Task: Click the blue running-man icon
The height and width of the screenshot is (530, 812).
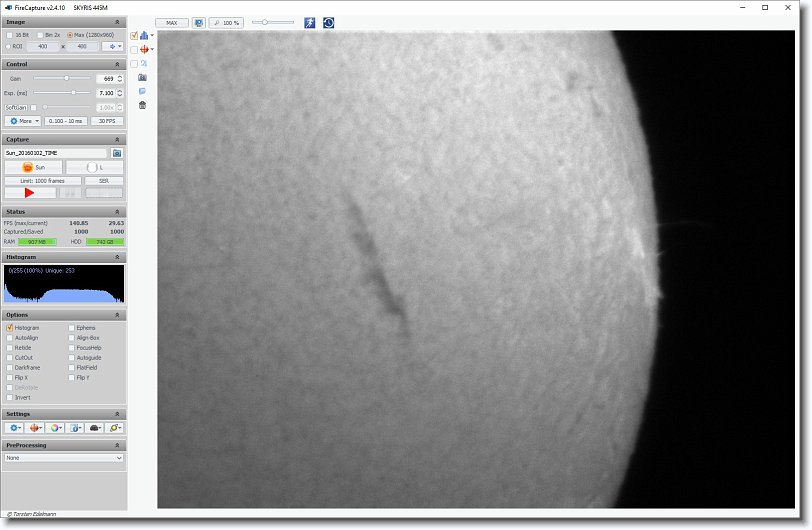Action: pos(310,23)
